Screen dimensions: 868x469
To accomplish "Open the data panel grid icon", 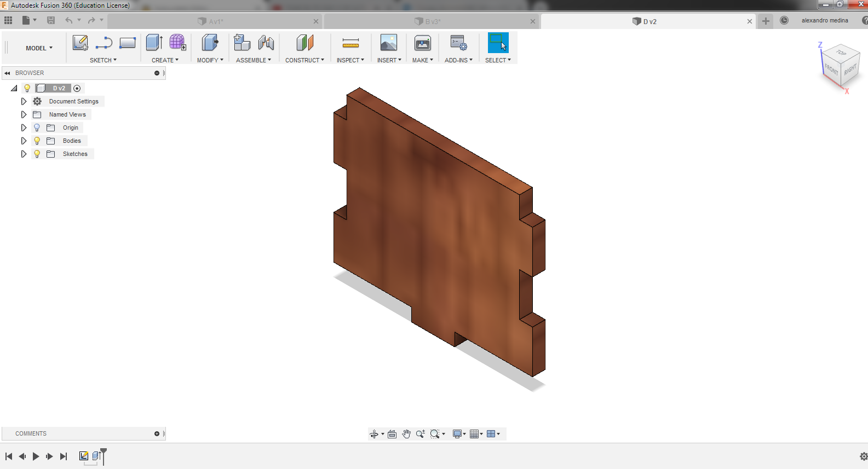I will (8, 20).
